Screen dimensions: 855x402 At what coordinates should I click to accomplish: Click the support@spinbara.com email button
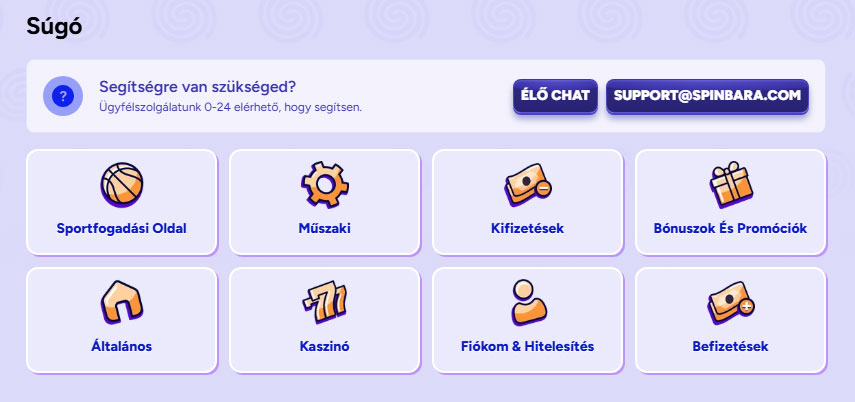(x=707, y=96)
